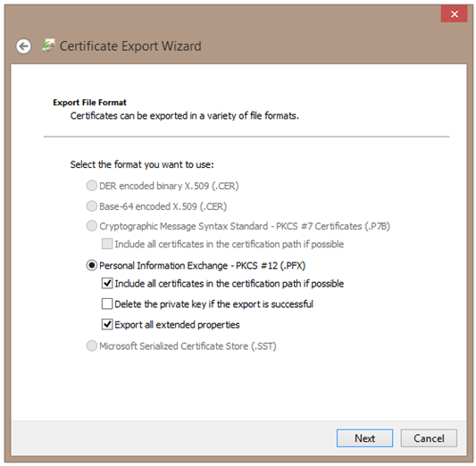Click the 'Export all extended properties' label text

(177, 325)
